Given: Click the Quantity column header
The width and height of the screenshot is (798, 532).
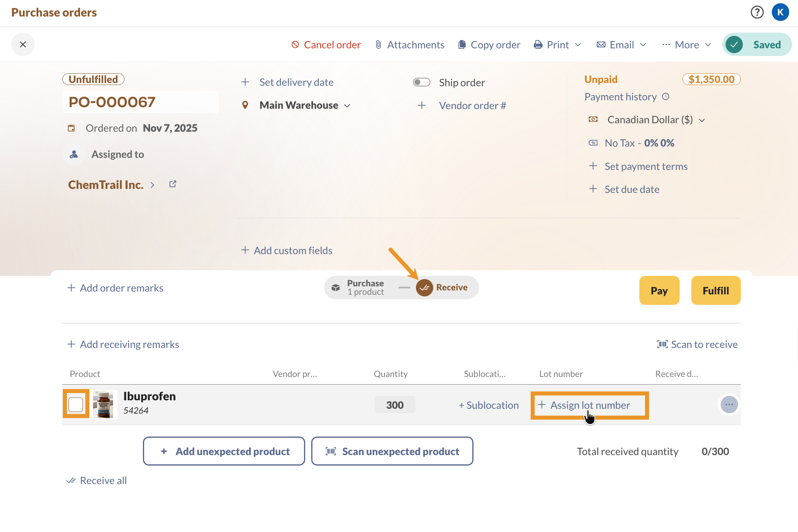Looking at the screenshot, I should (391, 374).
